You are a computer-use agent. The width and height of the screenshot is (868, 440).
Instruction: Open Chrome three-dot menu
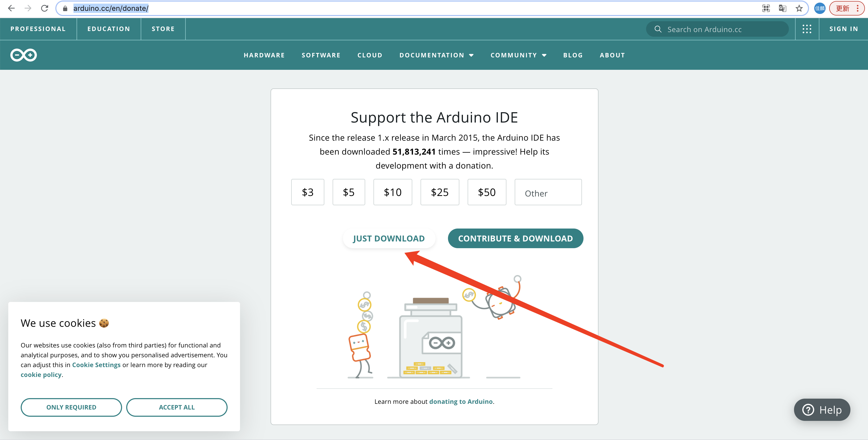pos(858,9)
